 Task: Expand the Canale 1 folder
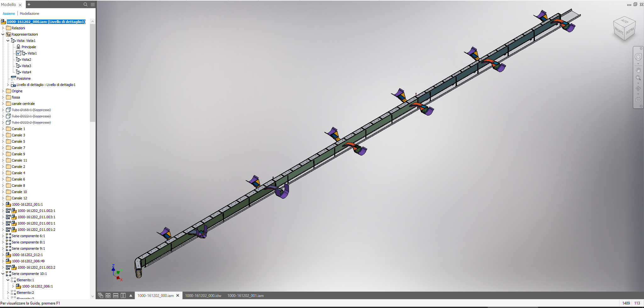coord(3,129)
